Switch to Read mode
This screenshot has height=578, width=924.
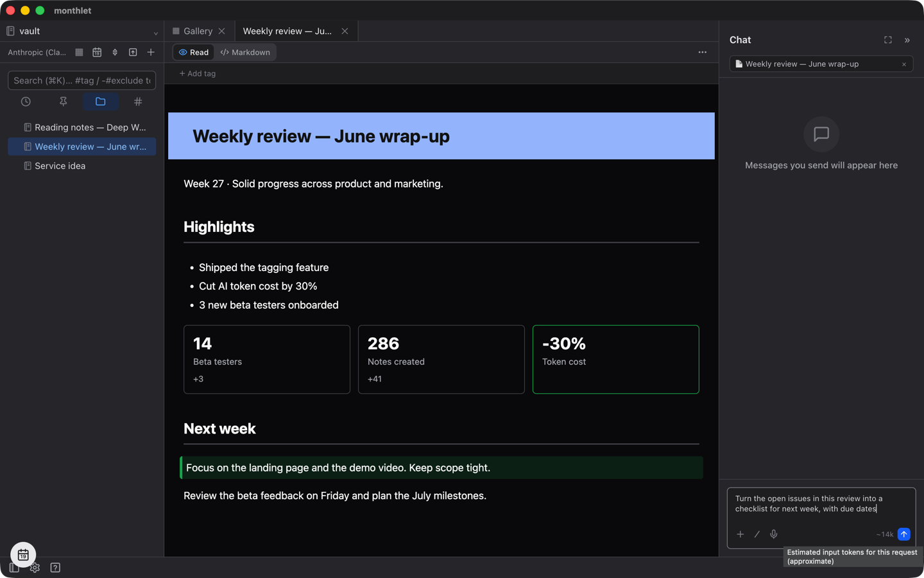pos(194,52)
